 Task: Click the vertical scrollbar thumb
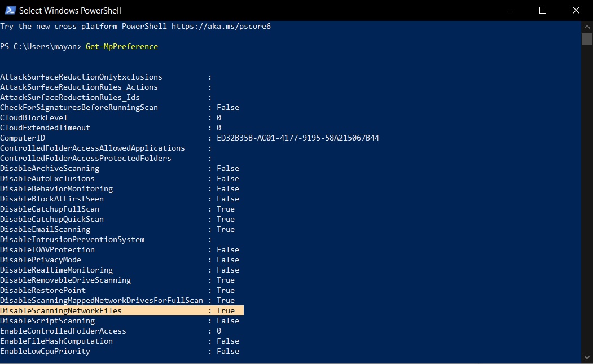(x=587, y=39)
